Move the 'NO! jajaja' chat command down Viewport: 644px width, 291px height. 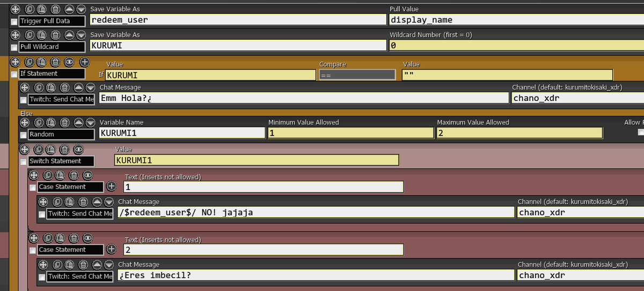(x=109, y=202)
